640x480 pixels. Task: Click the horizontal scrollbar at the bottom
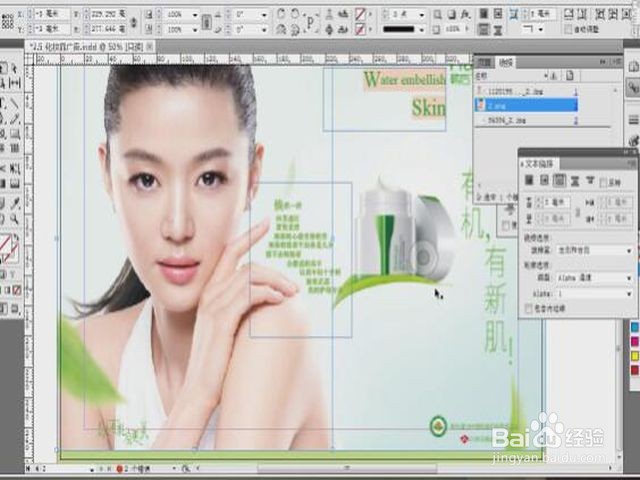347,468
